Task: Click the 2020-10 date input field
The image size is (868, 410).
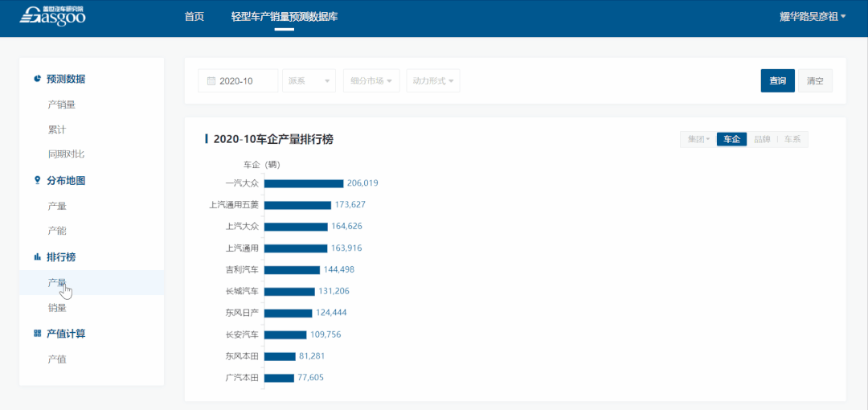Action: tap(238, 81)
